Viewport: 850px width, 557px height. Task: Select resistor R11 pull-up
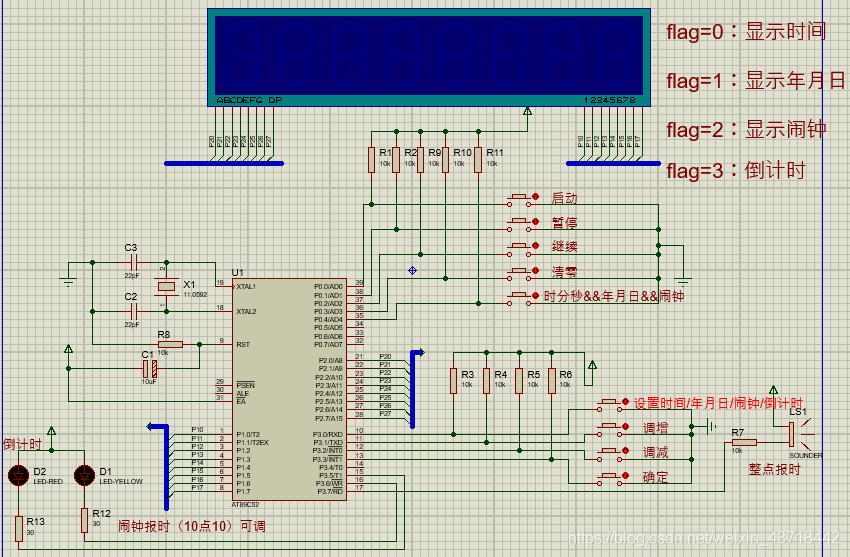point(478,160)
